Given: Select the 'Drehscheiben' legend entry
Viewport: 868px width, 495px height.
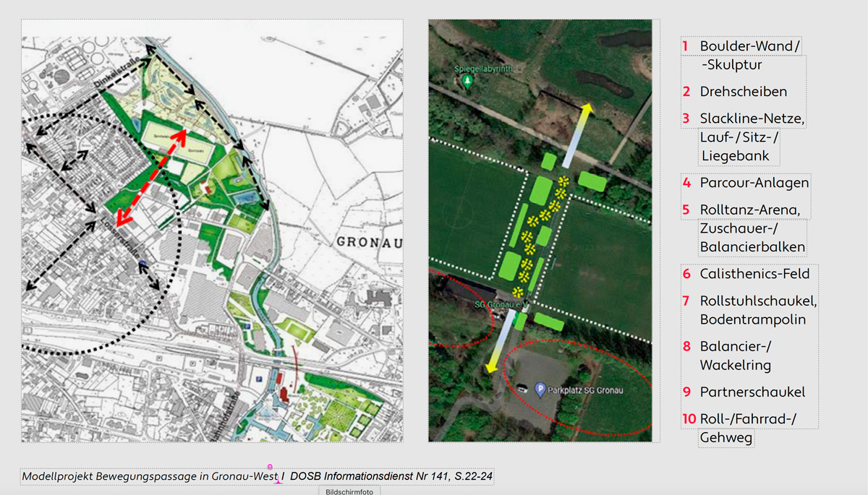Looking at the screenshot, I should [x=743, y=92].
